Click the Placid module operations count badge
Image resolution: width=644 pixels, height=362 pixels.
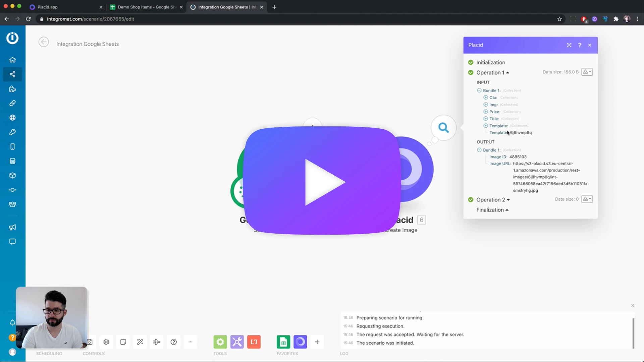click(x=422, y=220)
